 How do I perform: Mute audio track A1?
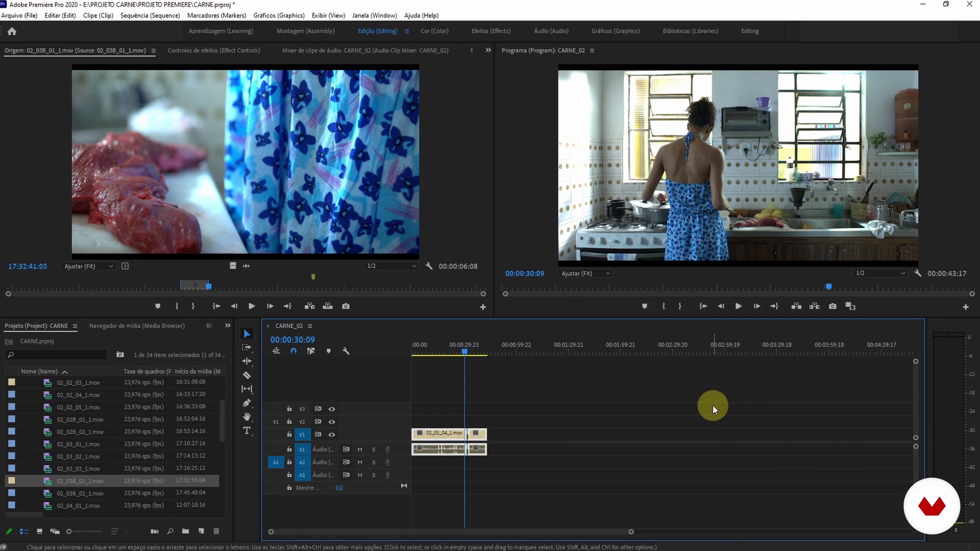360,449
